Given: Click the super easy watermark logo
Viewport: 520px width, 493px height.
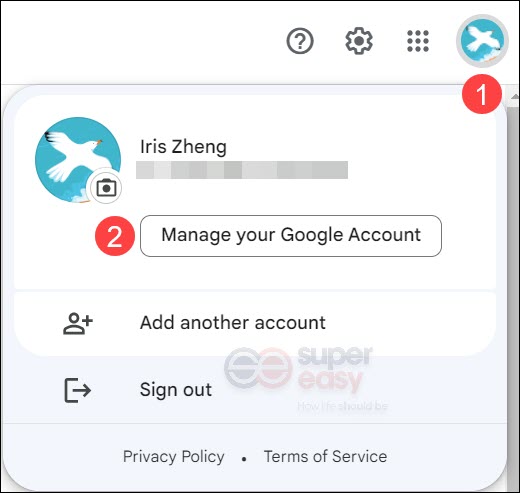Looking at the screenshot, I should [298, 378].
